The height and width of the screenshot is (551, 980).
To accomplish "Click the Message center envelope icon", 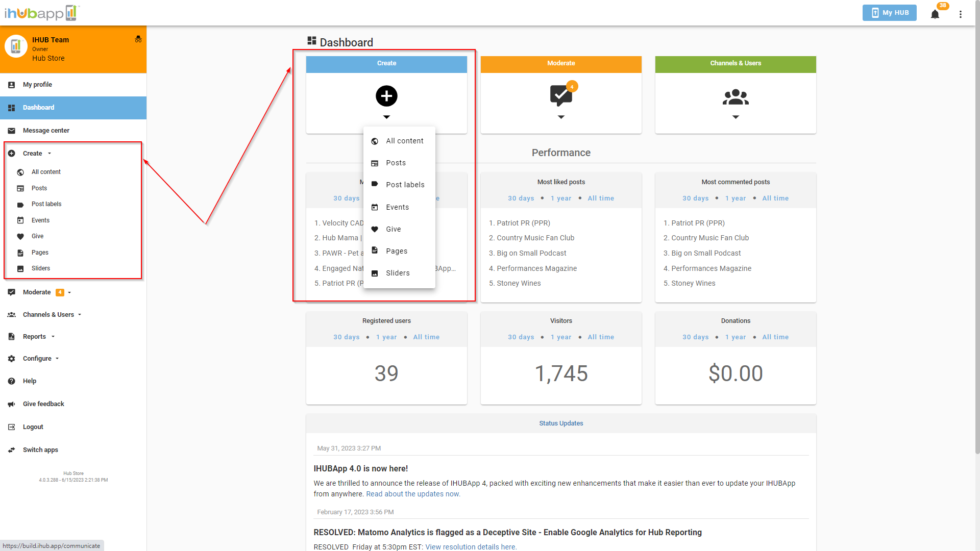I will (x=12, y=131).
